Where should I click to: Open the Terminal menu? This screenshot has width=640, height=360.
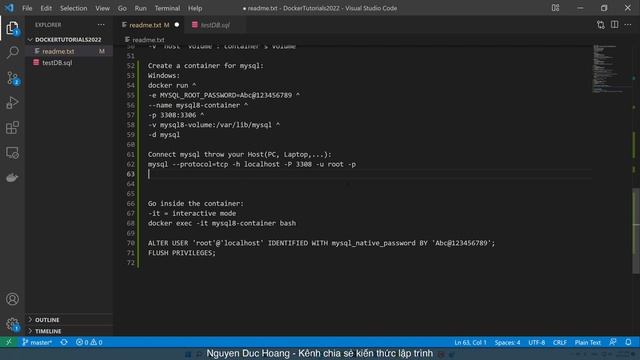(167, 8)
